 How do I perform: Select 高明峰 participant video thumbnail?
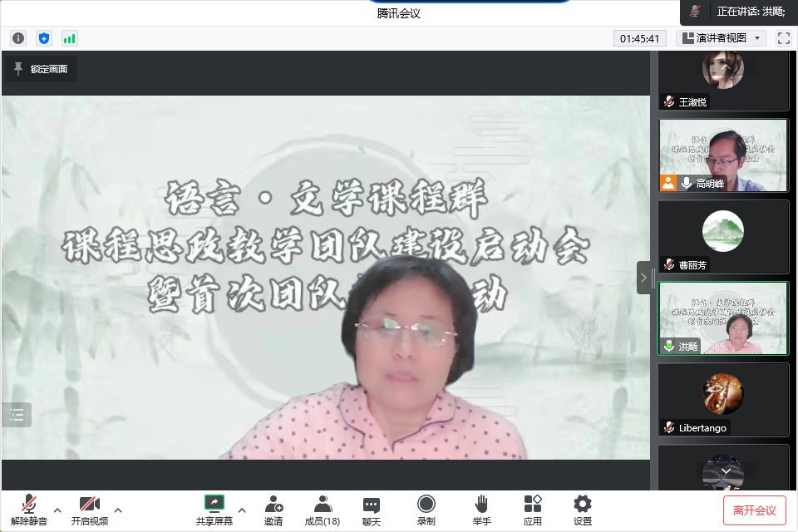(x=723, y=155)
